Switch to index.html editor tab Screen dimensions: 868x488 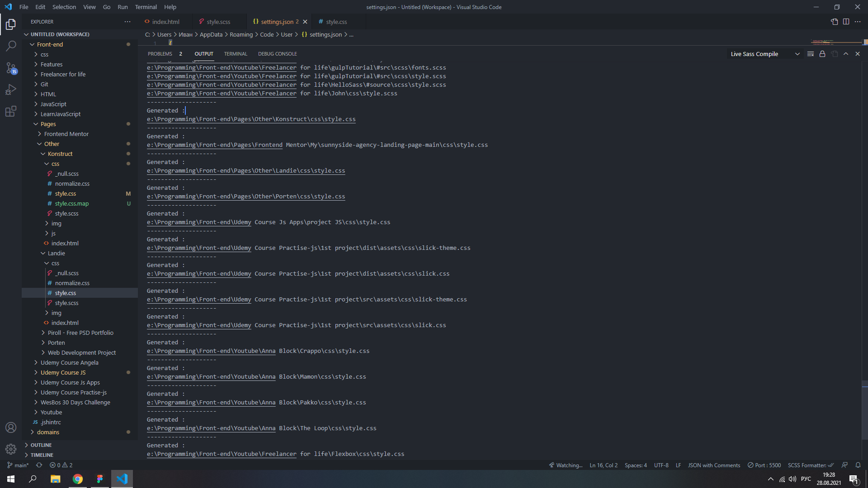tap(165, 22)
